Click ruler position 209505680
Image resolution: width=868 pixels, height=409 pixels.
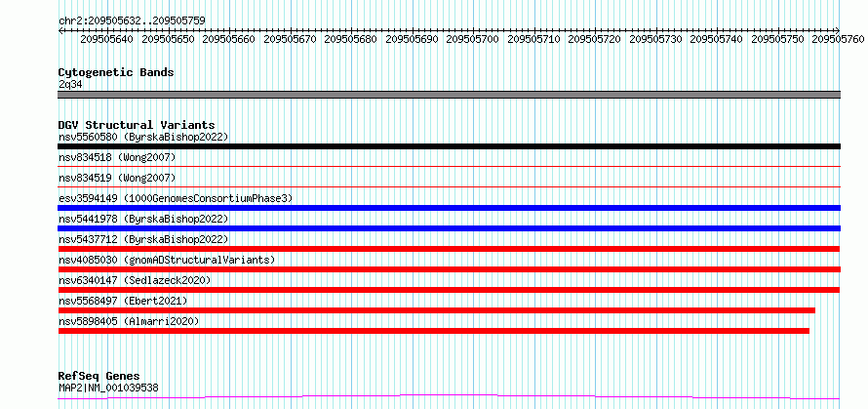350,39
